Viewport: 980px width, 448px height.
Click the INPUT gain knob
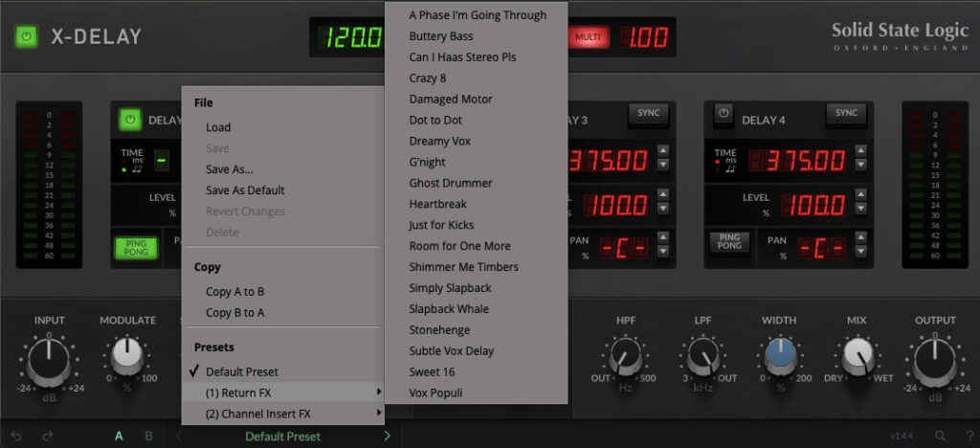click(x=50, y=363)
